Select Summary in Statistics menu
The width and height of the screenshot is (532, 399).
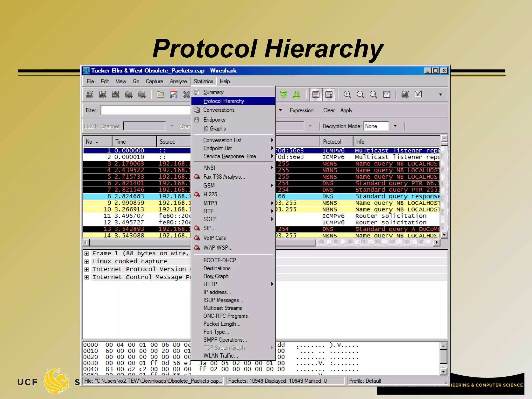[233, 92]
